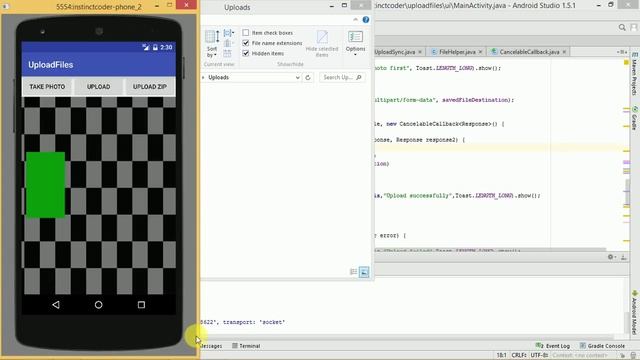The width and height of the screenshot is (640, 360).
Task: Click the Search Uploads field
Action: 342,77
